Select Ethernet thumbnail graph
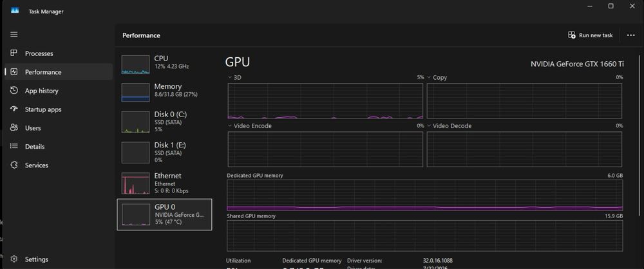 point(135,183)
